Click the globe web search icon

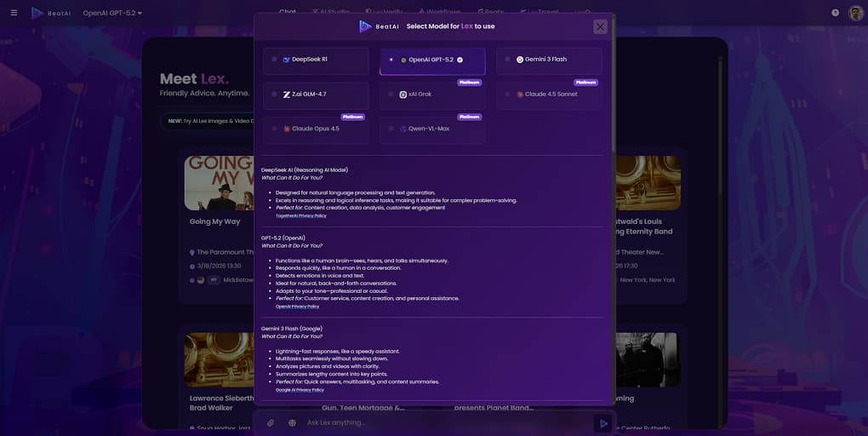(292, 423)
